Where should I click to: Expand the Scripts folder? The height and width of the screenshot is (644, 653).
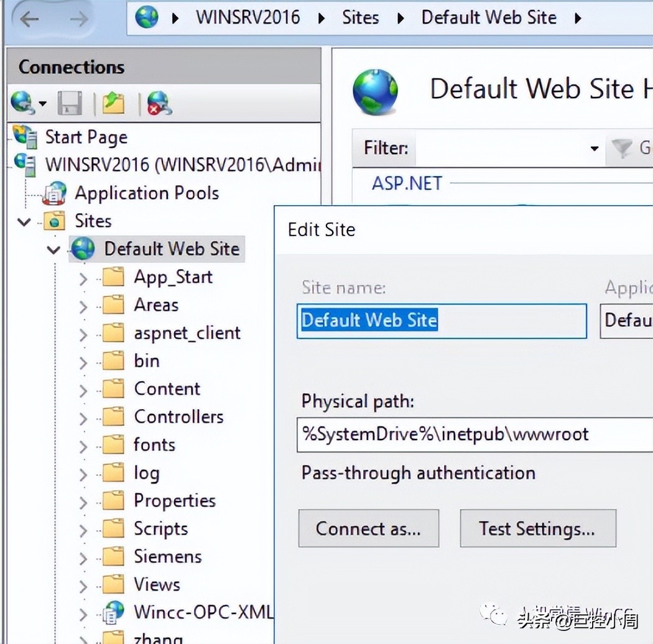(83, 530)
